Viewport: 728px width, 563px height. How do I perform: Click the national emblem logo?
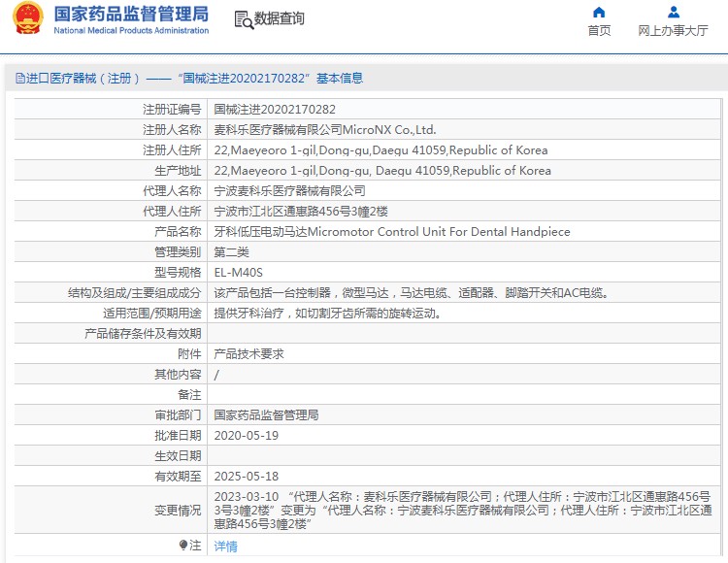pos(28,18)
